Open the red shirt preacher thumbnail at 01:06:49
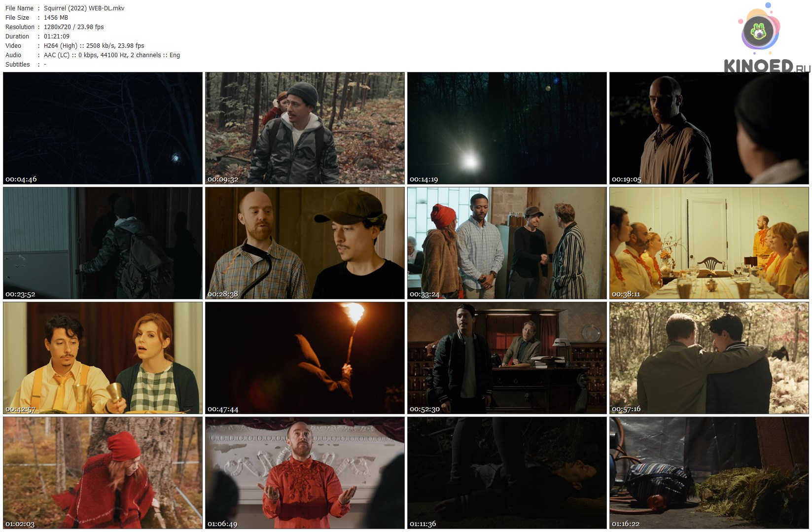 click(x=305, y=473)
